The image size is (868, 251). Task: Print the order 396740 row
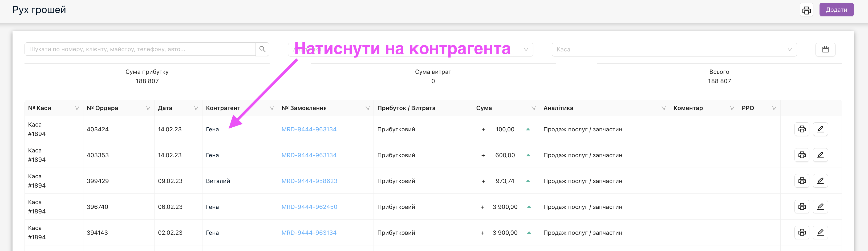pyautogui.click(x=802, y=207)
